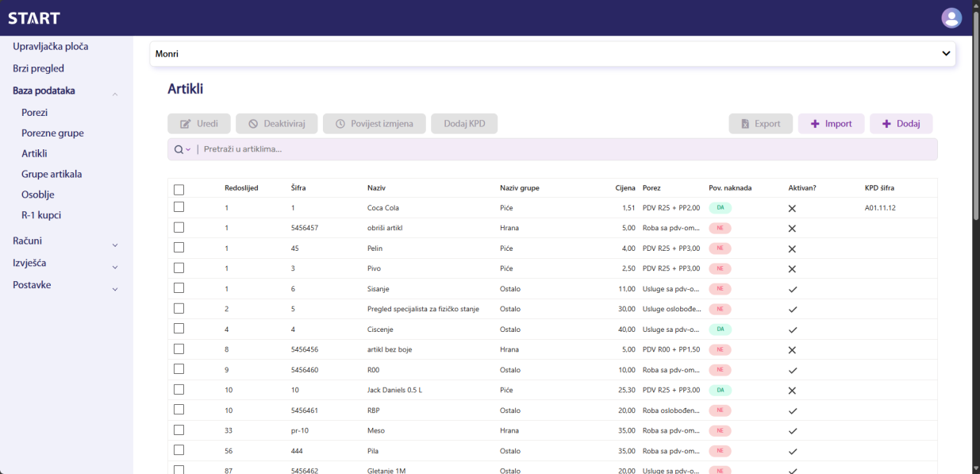Select the checkbox for the Pivo row
The height and width of the screenshot is (474, 980).
(x=179, y=268)
